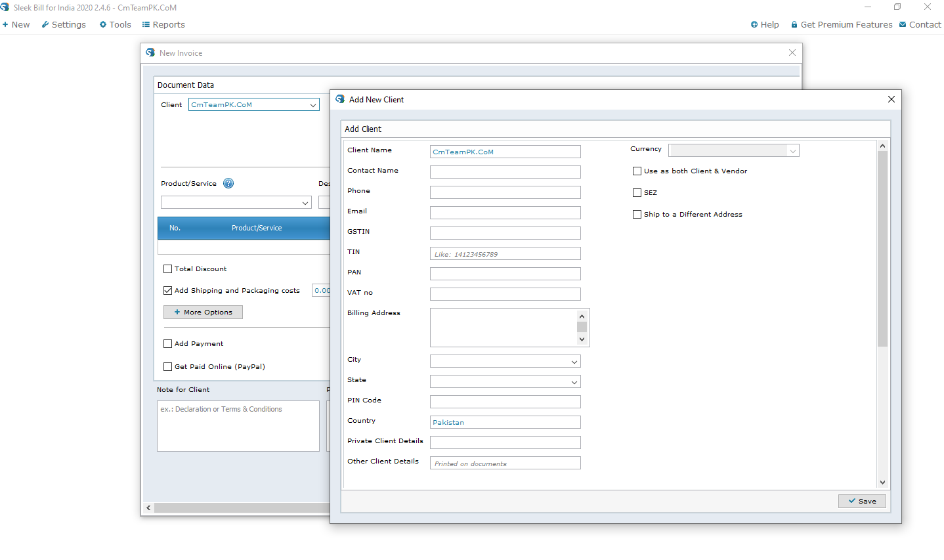Viewport: 944px width, 560px height.
Task: Open the Contact link
Action: pyautogui.click(x=920, y=24)
